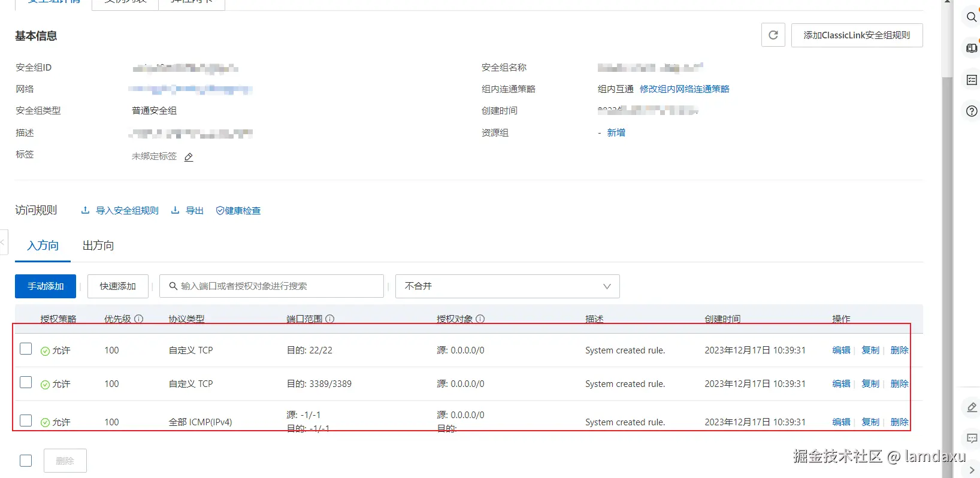Expand the right sidebar bottom chevron
The height and width of the screenshot is (478, 980).
tap(972, 470)
